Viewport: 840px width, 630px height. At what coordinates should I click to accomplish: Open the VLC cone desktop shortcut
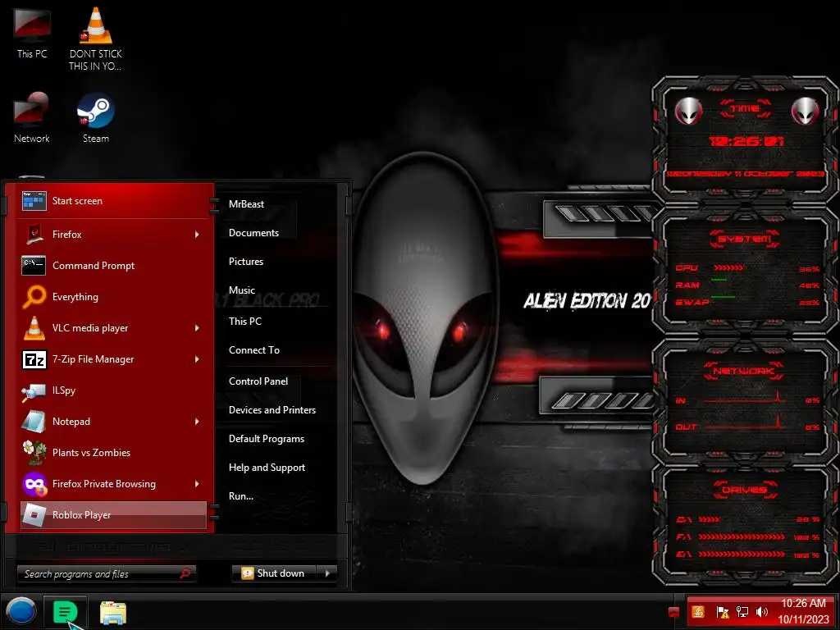pyautogui.click(x=95, y=38)
